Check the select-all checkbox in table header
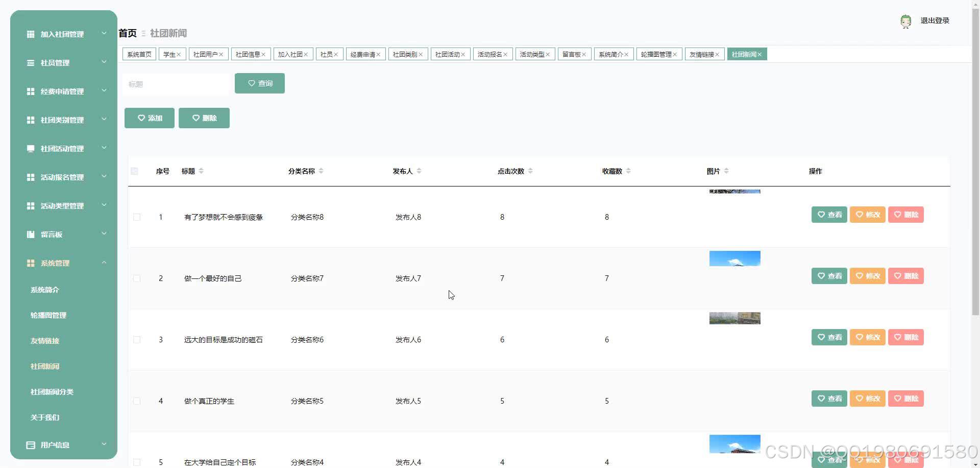980x468 pixels. pos(135,171)
